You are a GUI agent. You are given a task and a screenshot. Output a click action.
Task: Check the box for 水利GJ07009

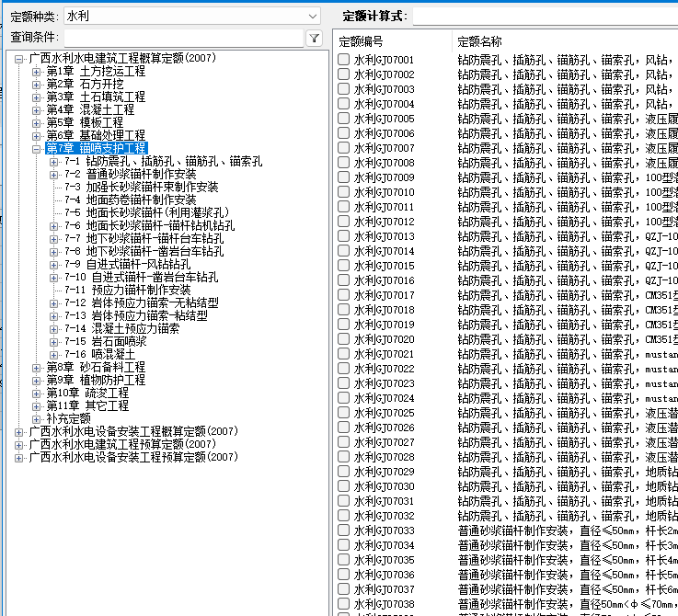[x=344, y=177]
